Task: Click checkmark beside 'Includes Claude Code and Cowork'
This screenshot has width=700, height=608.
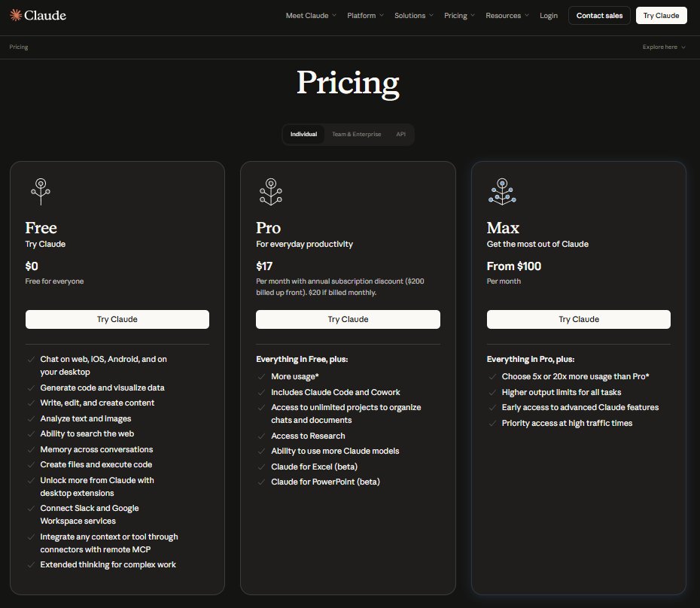Action: tap(262, 392)
